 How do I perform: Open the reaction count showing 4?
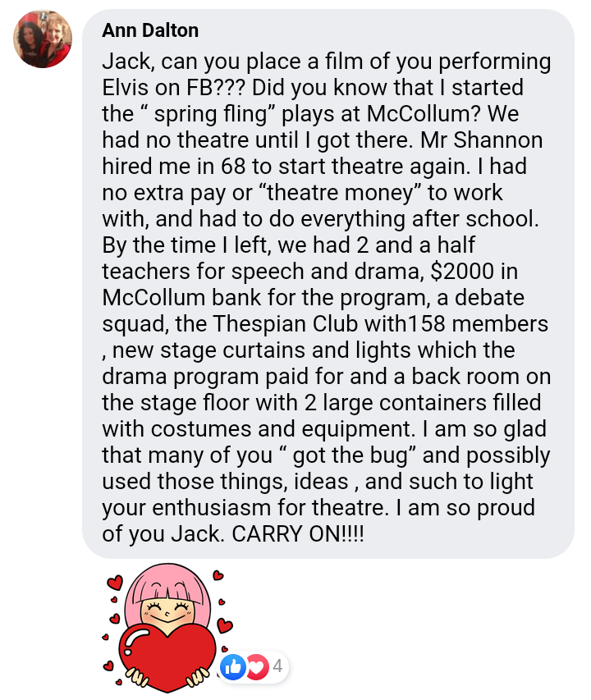pyautogui.click(x=277, y=666)
